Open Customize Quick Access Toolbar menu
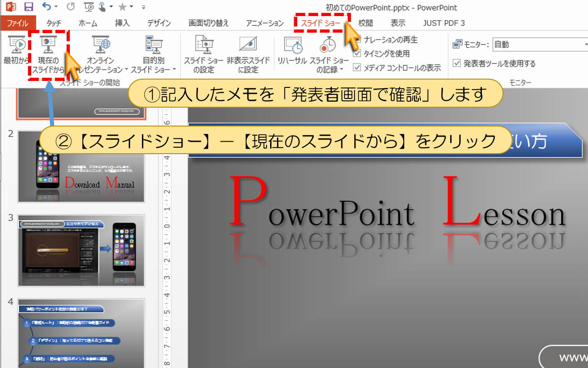This screenshot has height=368, width=588. (x=144, y=7)
